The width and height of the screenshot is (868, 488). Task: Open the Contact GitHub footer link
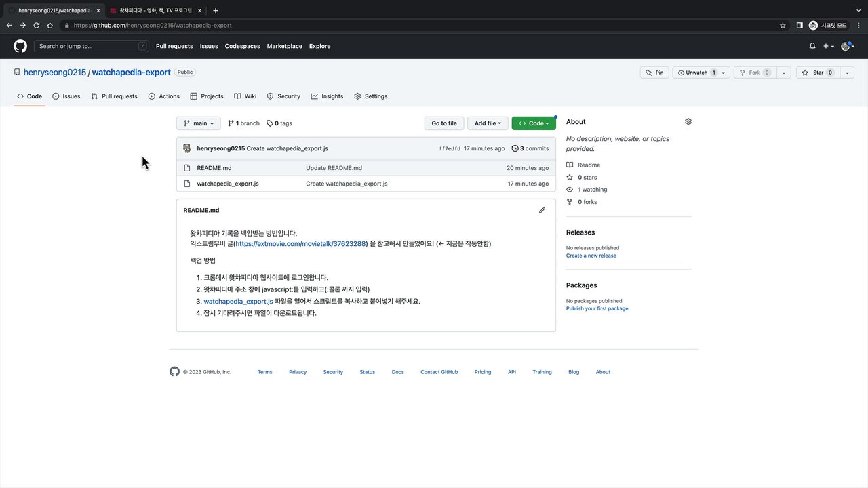(439, 372)
